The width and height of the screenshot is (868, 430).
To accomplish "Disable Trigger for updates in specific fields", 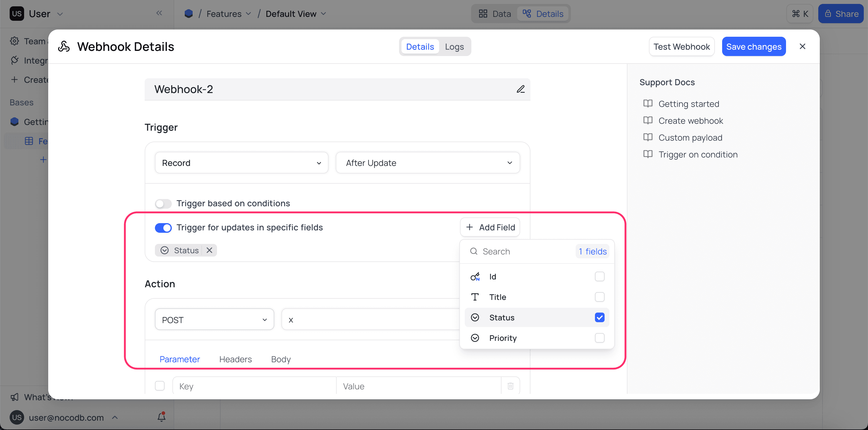I will [163, 228].
